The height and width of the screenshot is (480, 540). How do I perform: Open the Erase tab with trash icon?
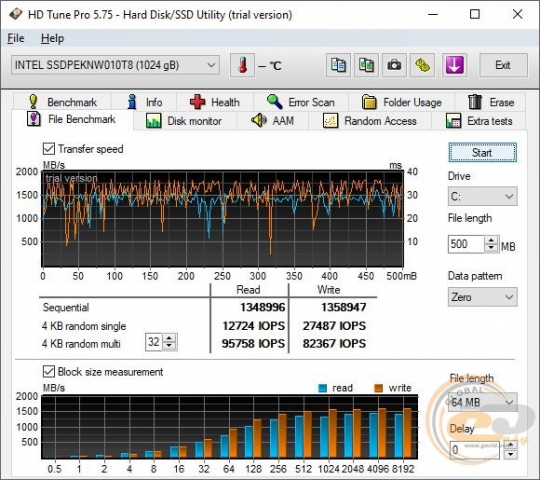(490, 102)
